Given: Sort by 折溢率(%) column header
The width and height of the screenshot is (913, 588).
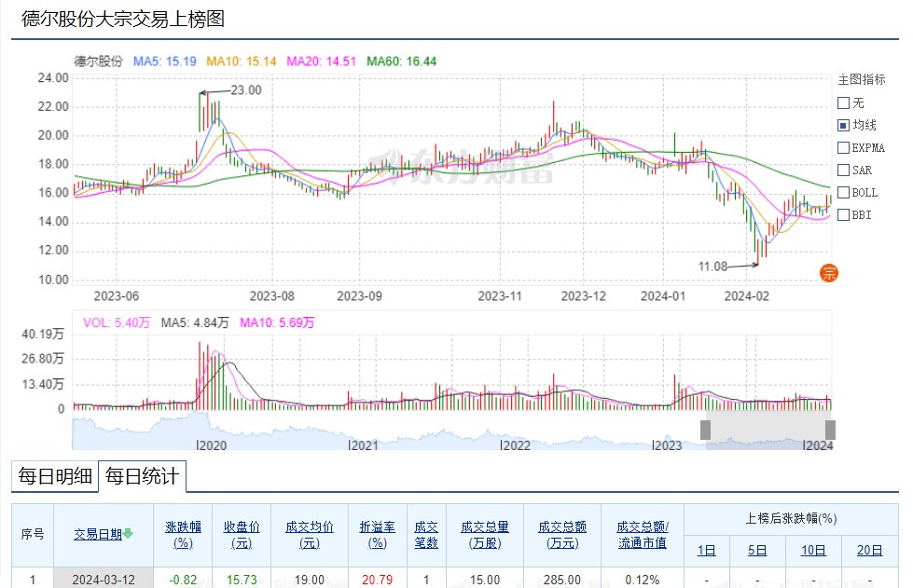Looking at the screenshot, I should (378, 535).
